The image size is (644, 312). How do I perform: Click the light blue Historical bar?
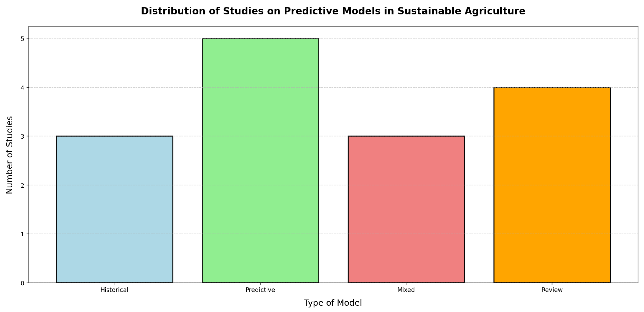point(114,209)
